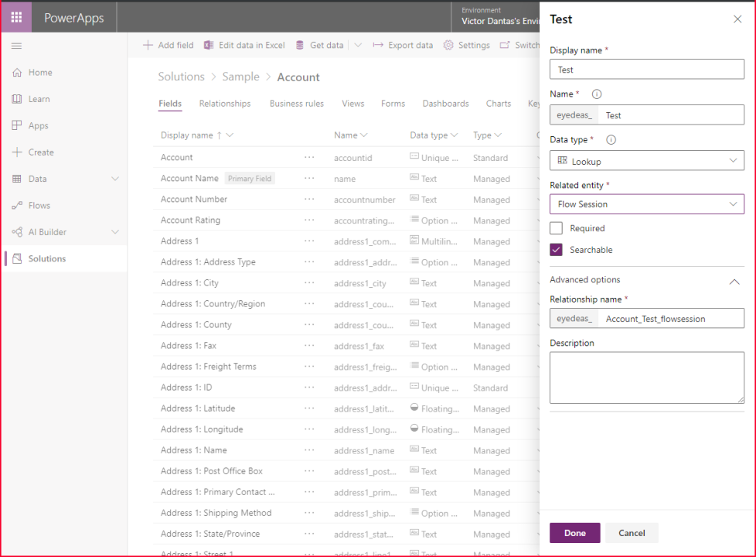Open Solutions in the sidebar
Screen dimensions: 756x557
click(x=47, y=258)
